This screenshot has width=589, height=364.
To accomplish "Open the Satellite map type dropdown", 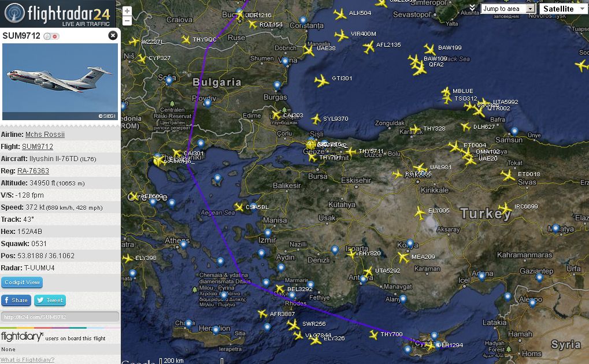I will click(564, 9).
